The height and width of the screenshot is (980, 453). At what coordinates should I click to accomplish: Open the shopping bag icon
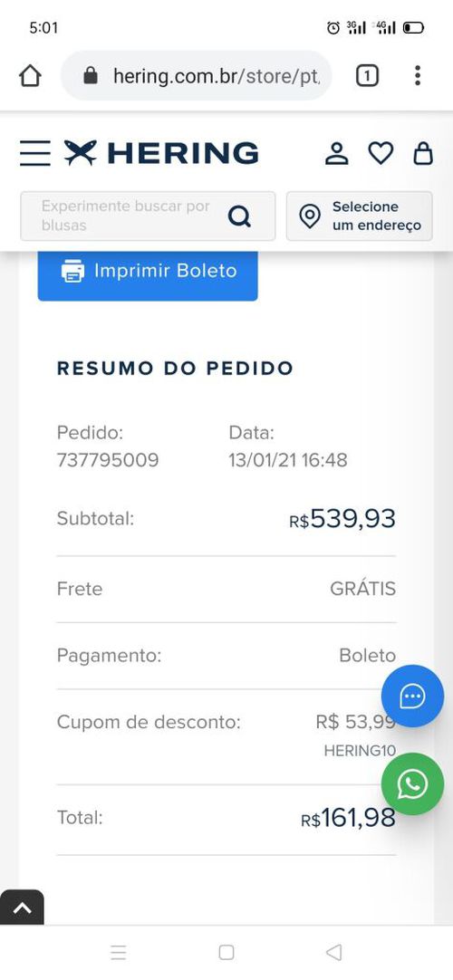click(423, 153)
